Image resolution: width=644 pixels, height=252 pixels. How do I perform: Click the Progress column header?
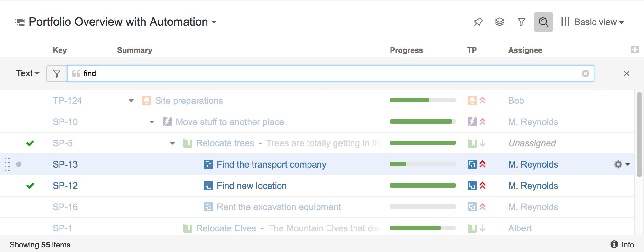(x=406, y=50)
